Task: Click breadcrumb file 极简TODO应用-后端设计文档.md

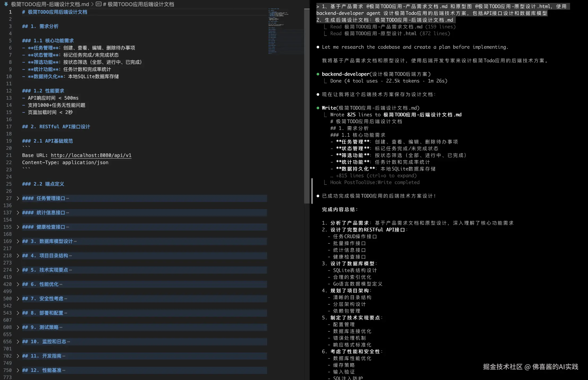Action: [50, 4]
